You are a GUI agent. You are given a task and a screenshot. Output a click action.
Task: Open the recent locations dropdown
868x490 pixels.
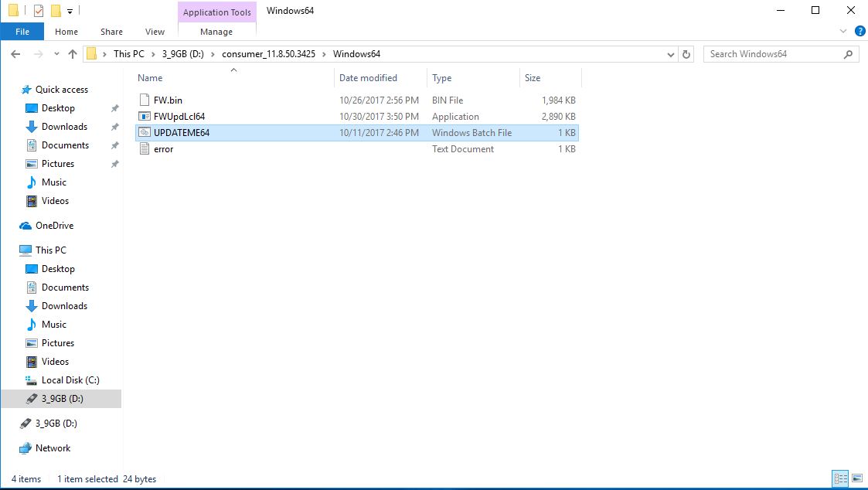point(55,54)
